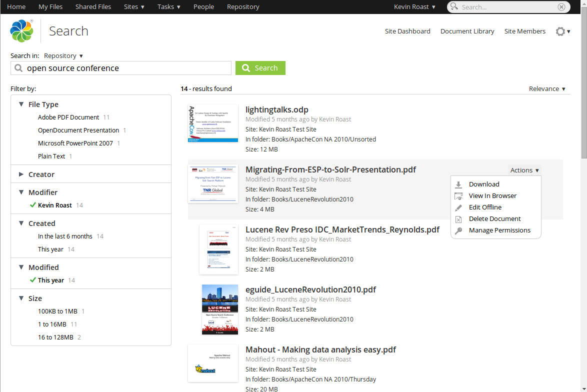
Task: Open Migrating-From-ESP-to-Solr-Presentation.pdf title
Action: click(331, 169)
